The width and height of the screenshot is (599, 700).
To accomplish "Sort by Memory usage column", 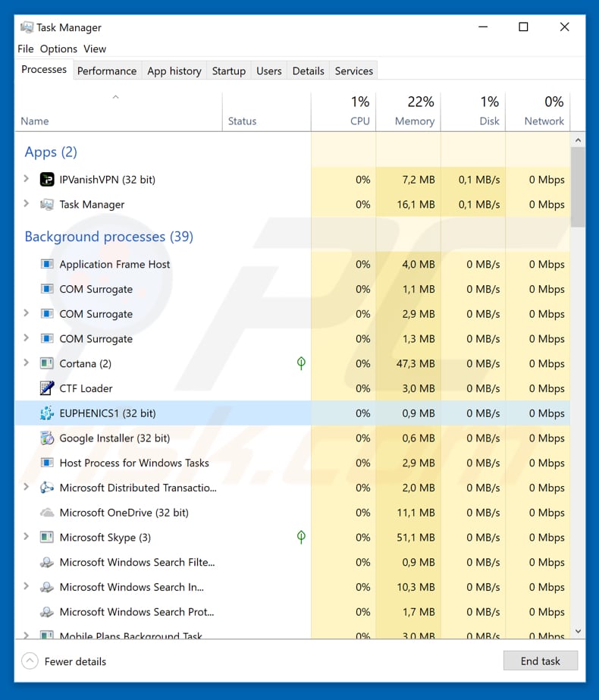I will coord(408,112).
